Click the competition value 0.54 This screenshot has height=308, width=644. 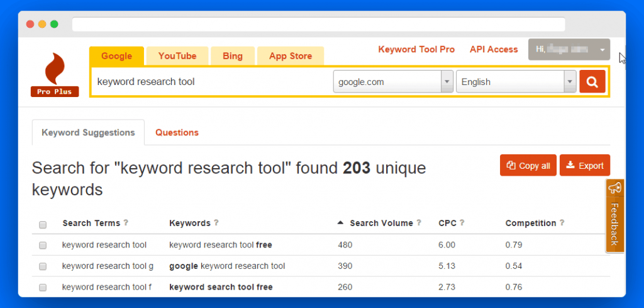pos(514,266)
